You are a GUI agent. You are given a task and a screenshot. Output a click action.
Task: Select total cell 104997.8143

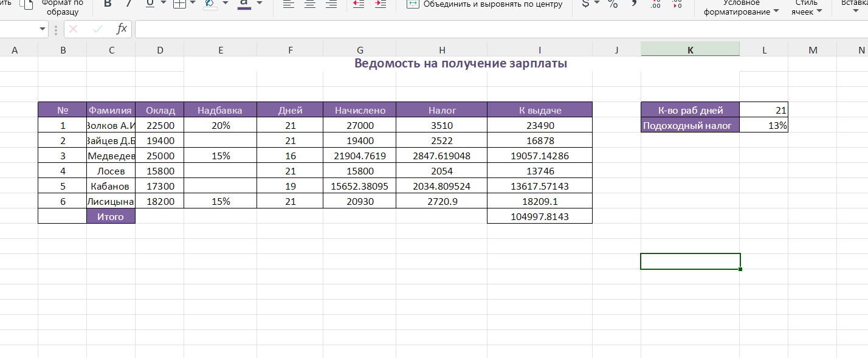click(x=540, y=216)
